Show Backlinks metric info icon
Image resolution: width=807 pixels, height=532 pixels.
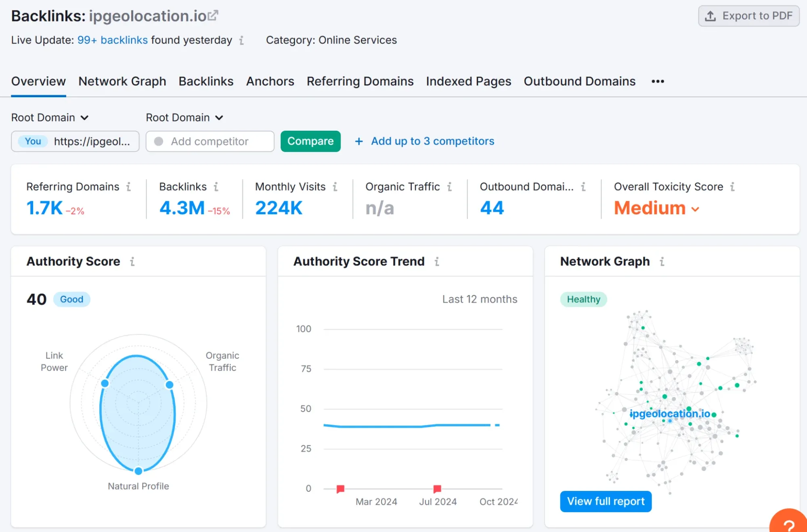tap(216, 187)
